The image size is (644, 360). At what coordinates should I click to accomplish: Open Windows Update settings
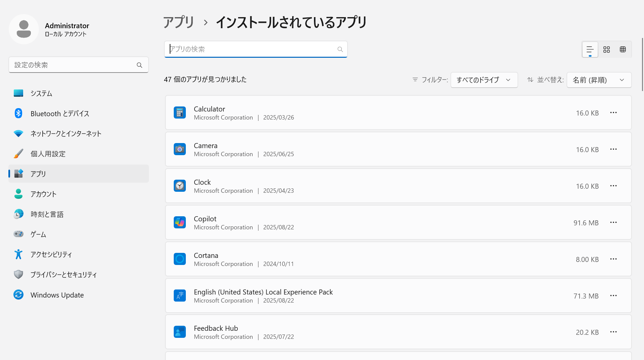click(x=78, y=295)
